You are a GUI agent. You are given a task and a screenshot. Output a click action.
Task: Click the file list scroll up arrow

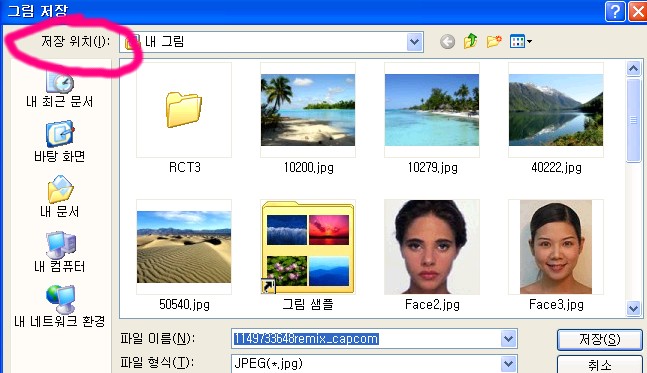(633, 68)
